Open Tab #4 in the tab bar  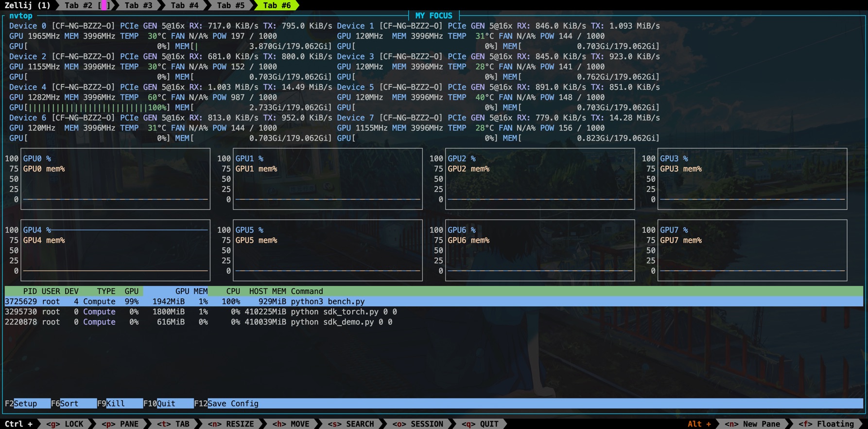coord(184,5)
